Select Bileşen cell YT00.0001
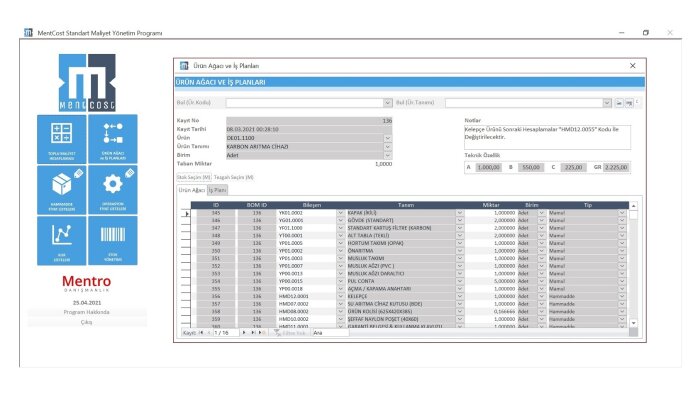700x394 pixels. pyautogui.click(x=307, y=236)
